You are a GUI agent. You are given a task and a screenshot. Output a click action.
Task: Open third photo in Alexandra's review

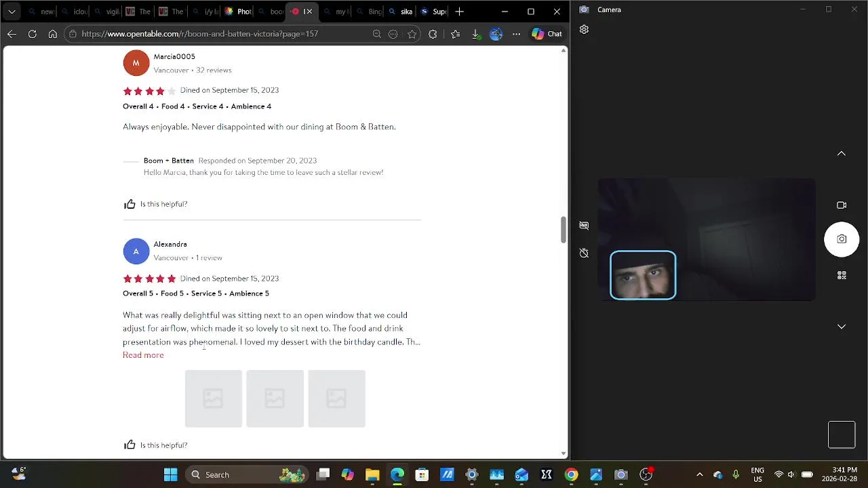tap(336, 399)
